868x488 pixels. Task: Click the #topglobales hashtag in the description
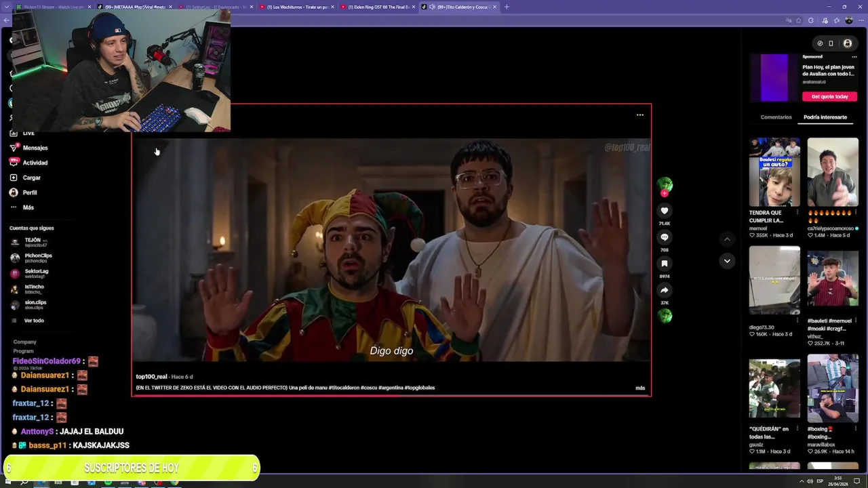(x=420, y=388)
